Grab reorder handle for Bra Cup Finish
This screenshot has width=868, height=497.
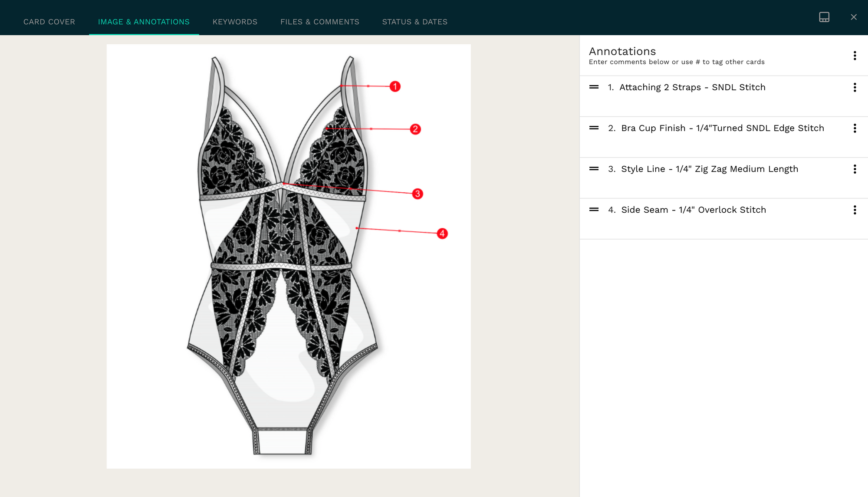coord(594,128)
